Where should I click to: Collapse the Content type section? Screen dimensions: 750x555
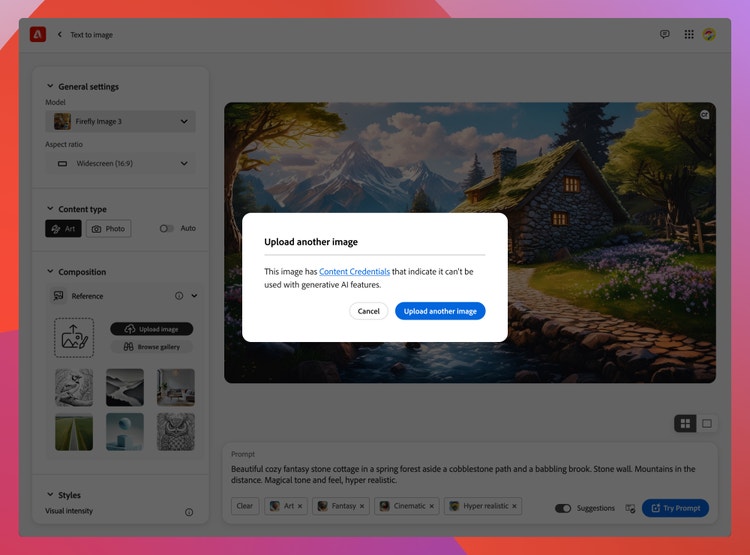tap(50, 209)
